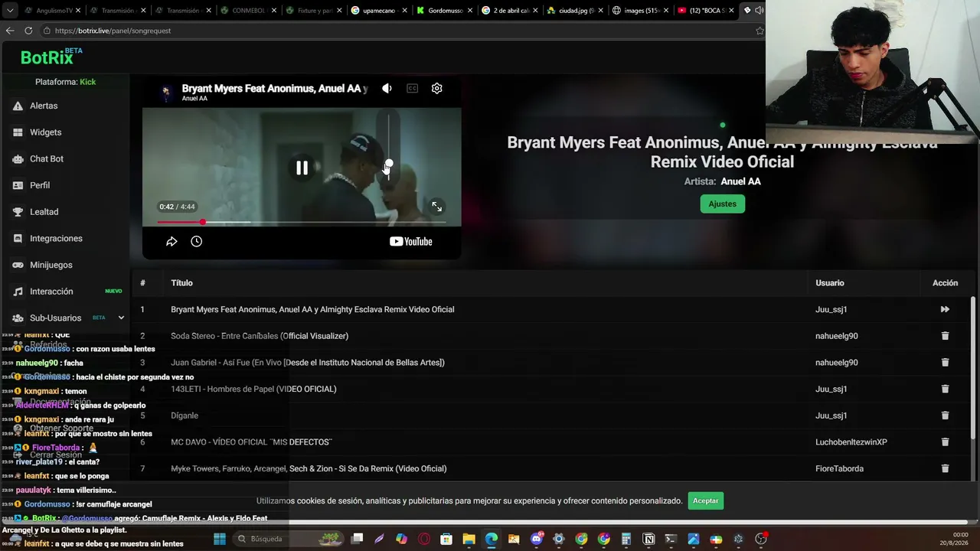
Task: Click user LuchobenItezwinXP in the queue
Action: click(x=851, y=442)
